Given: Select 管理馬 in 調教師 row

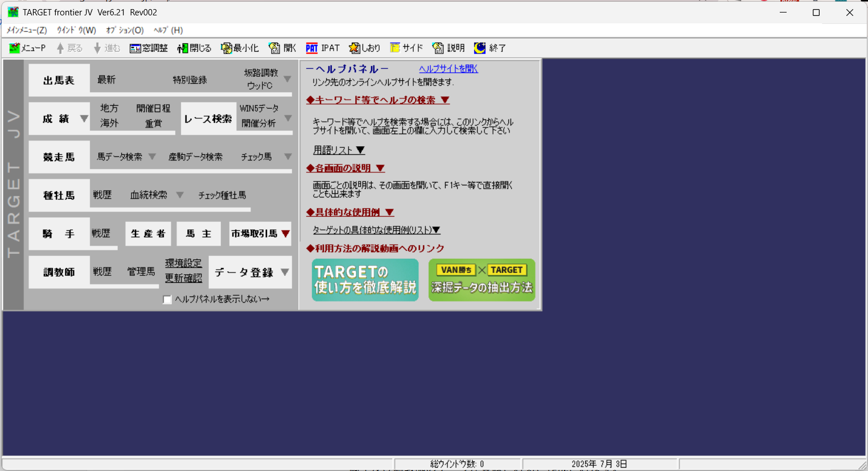Looking at the screenshot, I should [141, 272].
